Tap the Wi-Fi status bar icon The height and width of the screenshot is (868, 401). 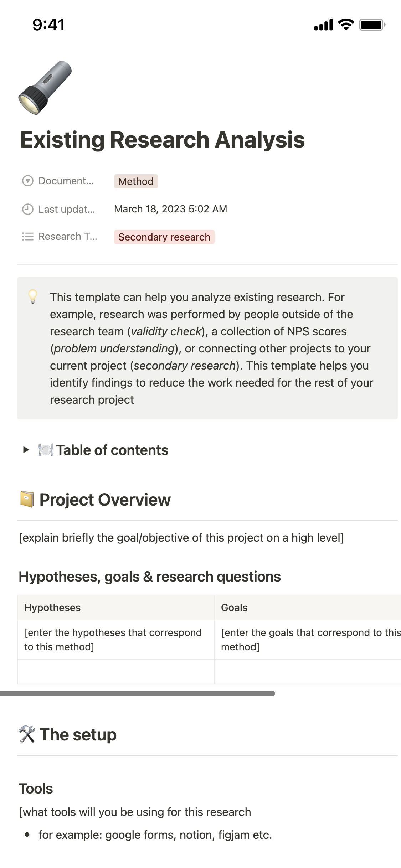pos(346,25)
